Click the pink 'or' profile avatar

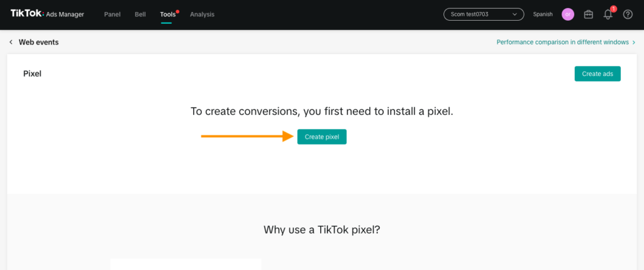[568, 14]
